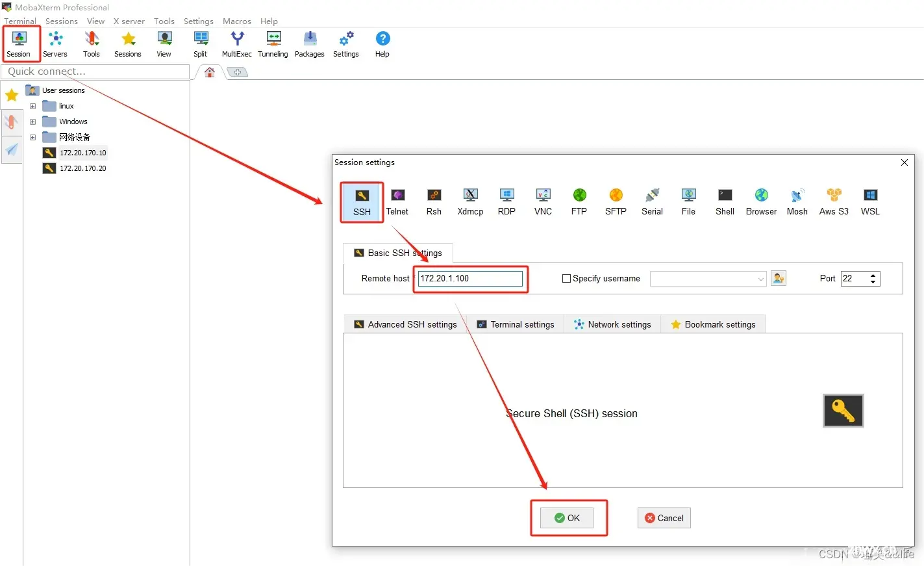Choose the Shell session type
The height and width of the screenshot is (566, 924).
725,202
